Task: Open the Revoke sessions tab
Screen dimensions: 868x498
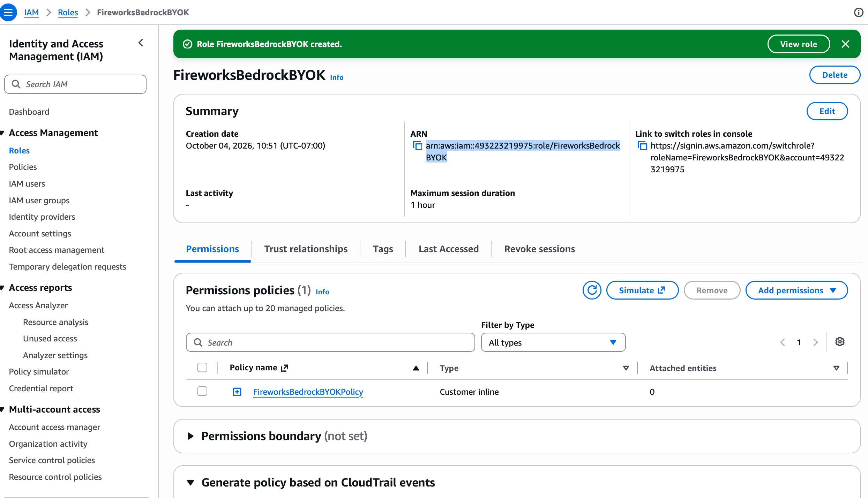Action: [539, 249]
